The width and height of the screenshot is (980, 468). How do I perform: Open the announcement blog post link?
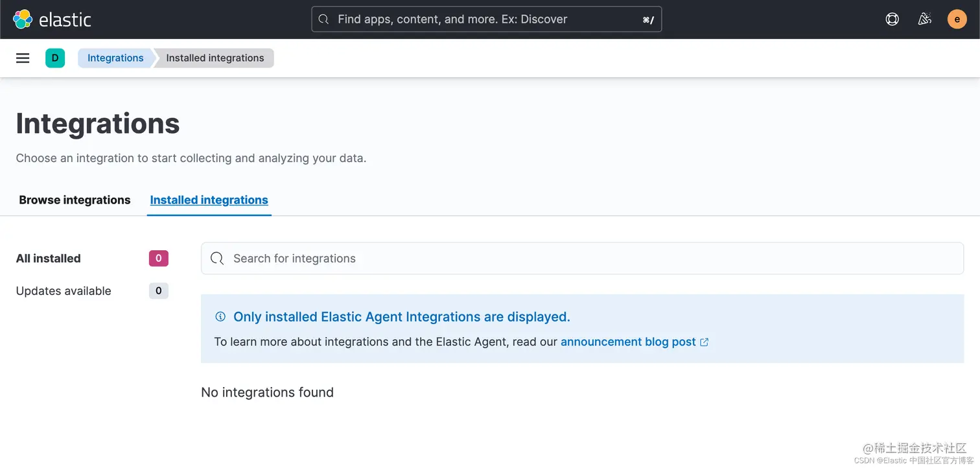[x=627, y=342]
